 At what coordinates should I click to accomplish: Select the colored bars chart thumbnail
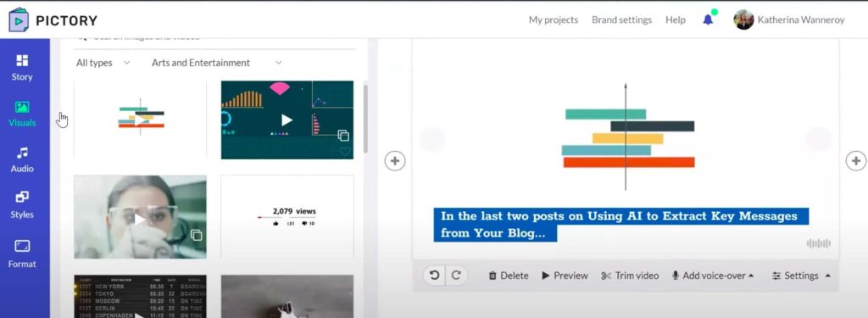tap(140, 120)
